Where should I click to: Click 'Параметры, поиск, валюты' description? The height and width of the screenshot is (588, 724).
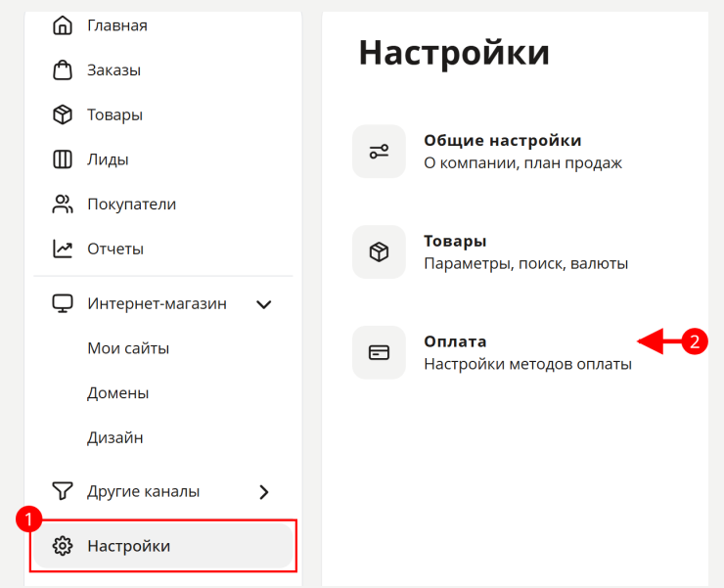click(526, 264)
